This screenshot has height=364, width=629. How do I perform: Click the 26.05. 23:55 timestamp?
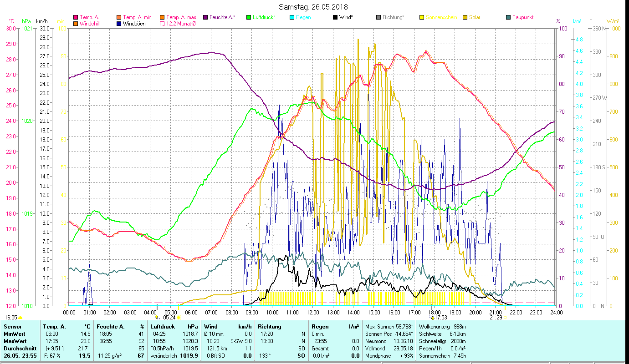(x=20, y=356)
